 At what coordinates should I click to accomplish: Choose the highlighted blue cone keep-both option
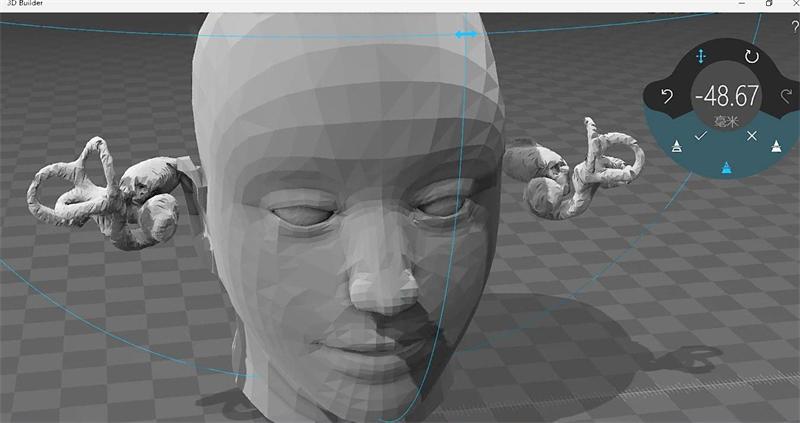click(x=727, y=167)
